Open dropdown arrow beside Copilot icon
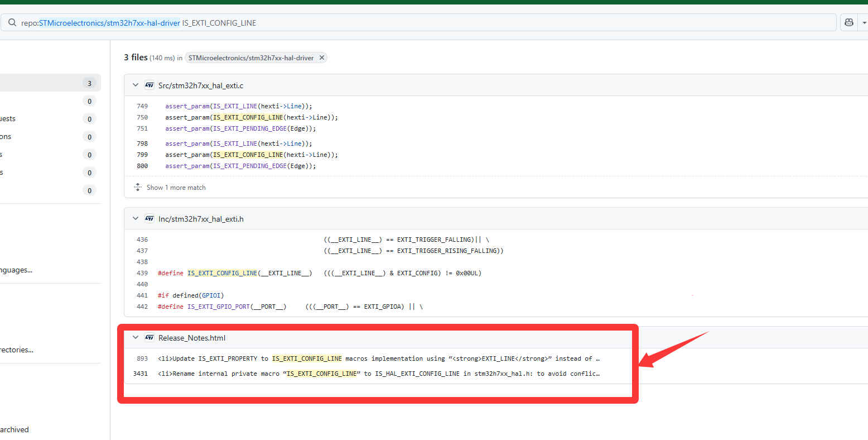868x440 pixels. click(864, 23)
